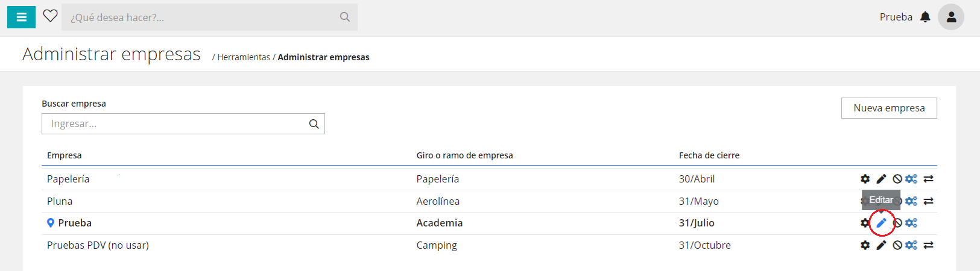The image size is (980, 271).
Task: Click the Buscar empresa magnifier icon
Action: [x=314, y=123]
